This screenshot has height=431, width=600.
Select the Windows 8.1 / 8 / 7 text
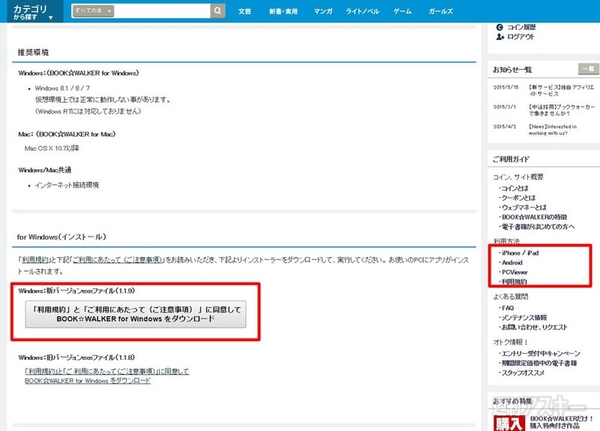[63, 88]
